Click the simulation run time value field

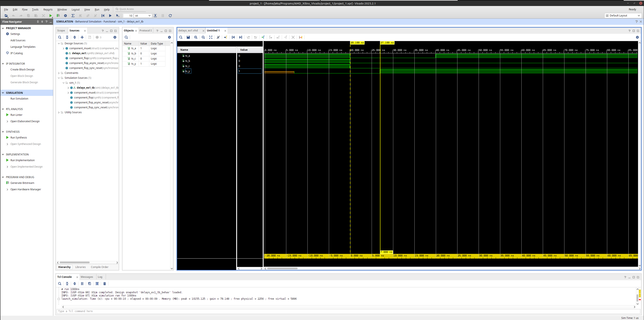[128, 16]
